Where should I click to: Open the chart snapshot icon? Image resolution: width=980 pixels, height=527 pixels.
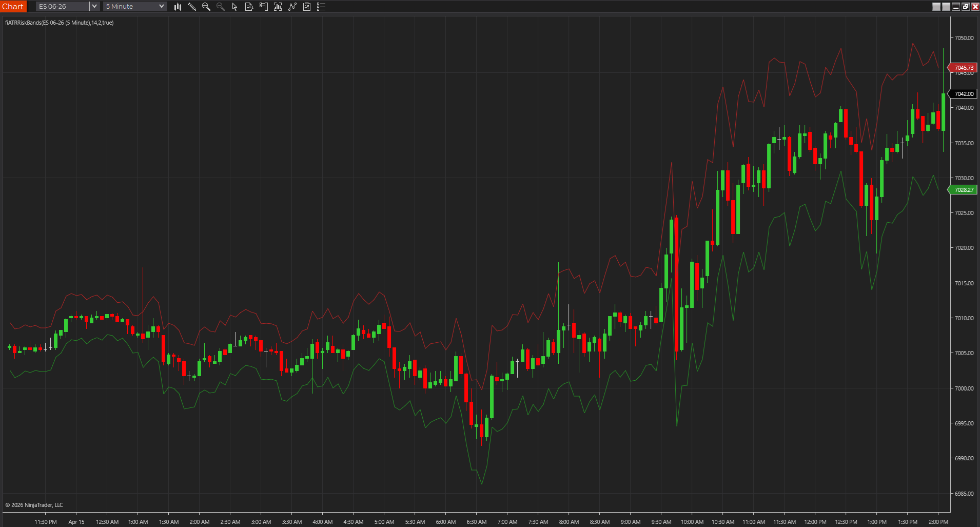[307, 6]
